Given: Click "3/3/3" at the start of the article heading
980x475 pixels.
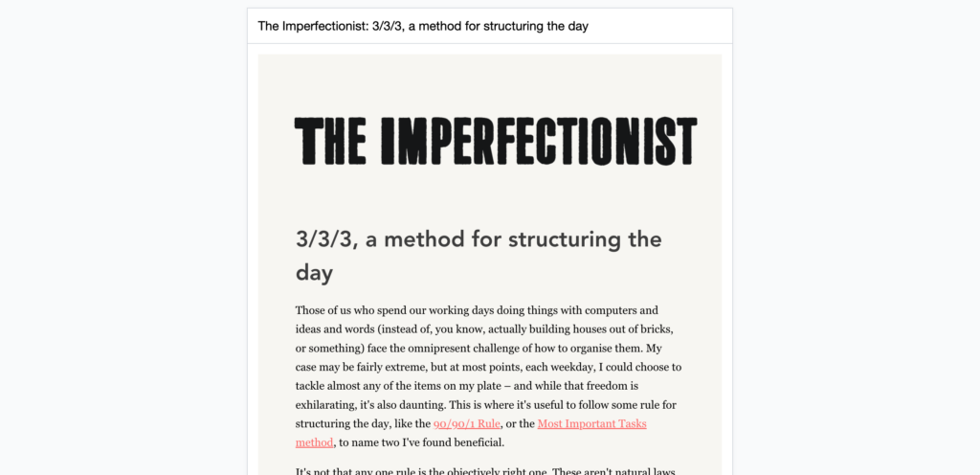Looking at the screenshot, I should point(323,239).
